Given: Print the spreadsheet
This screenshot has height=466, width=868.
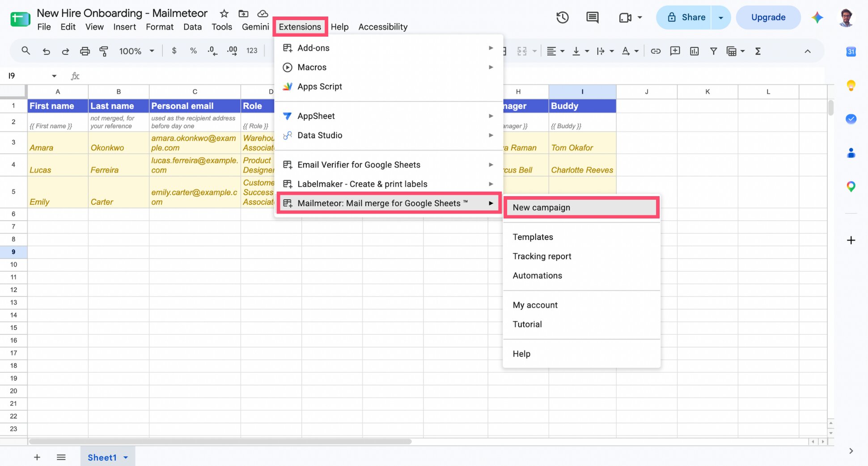Looking at the screenshot, I should coord(85,51).
